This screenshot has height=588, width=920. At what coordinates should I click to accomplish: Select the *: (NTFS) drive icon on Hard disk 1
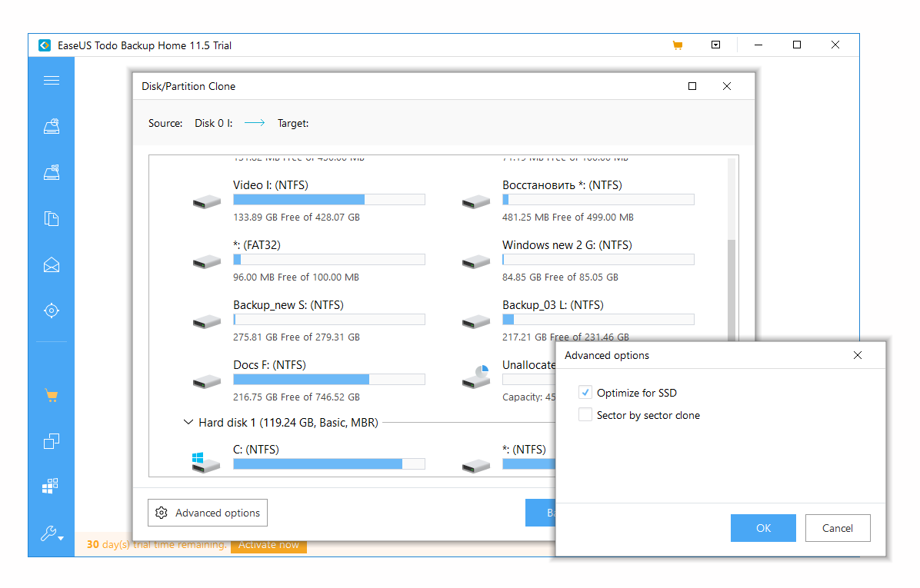click(476, 467)
